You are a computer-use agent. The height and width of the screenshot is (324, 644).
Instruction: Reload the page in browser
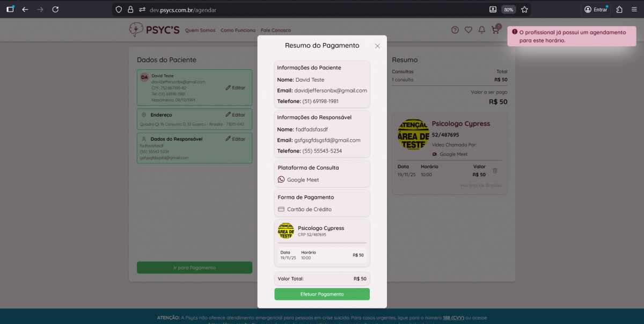tap(56, 10)
